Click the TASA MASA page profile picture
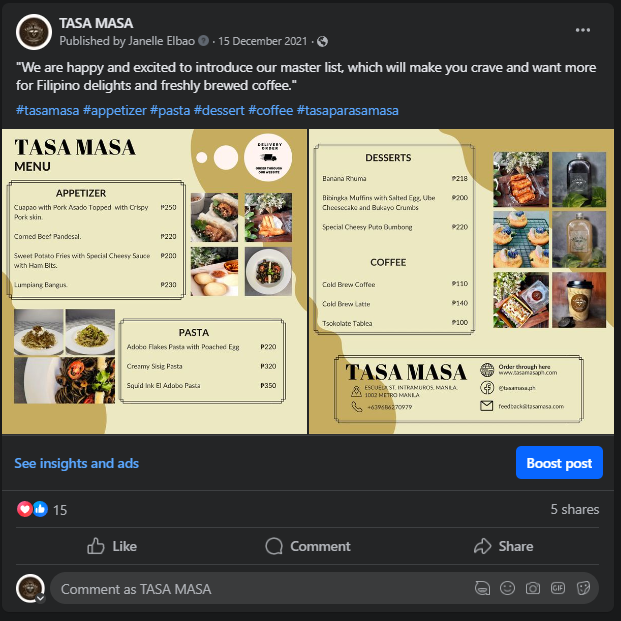 pyautogui.click(x=34, y=32)
